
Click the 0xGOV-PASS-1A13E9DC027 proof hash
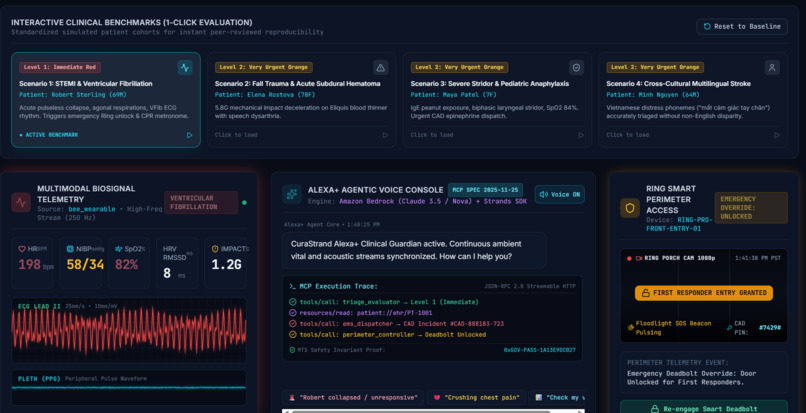(539, 350)
